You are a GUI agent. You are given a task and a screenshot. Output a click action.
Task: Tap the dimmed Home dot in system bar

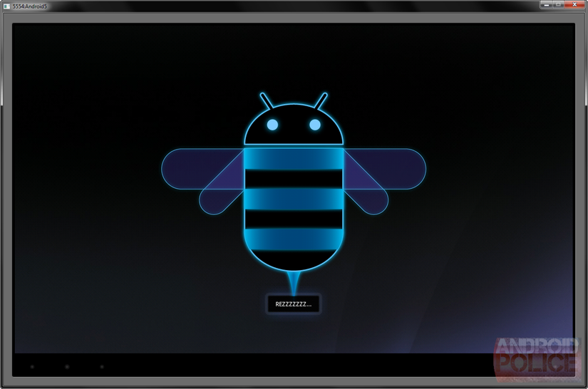67,367
